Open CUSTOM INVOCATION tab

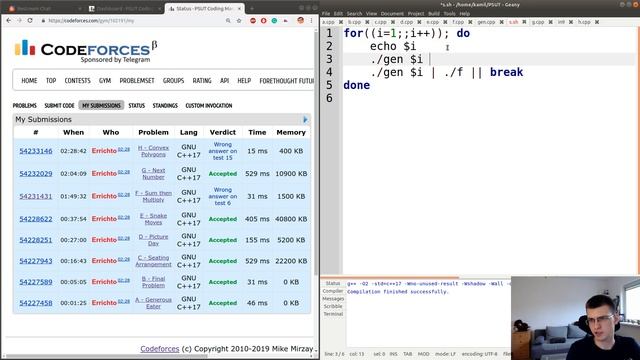point(209,105)
